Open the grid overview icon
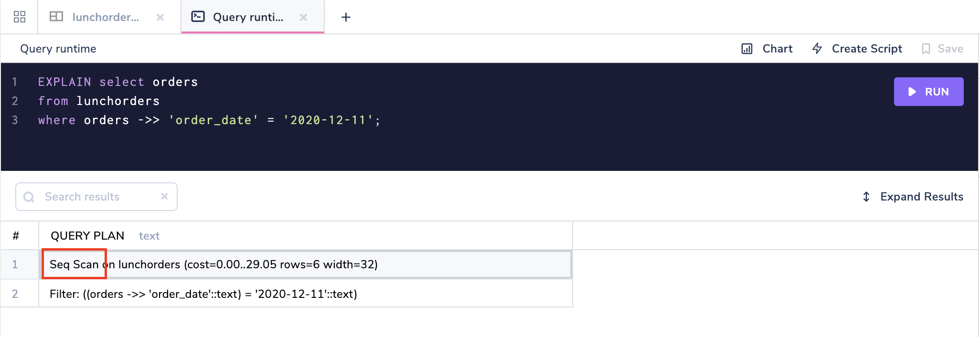Image resolution: width=980 pixels, height=337 pixels. point(20,17)
